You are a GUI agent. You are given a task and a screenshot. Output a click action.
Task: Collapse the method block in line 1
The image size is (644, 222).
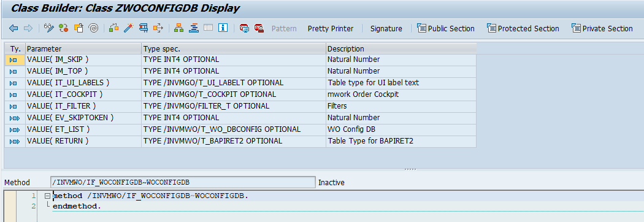(47, 196)
